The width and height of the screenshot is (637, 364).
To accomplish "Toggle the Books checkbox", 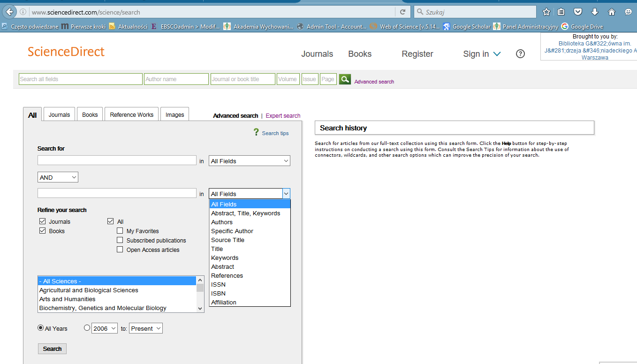I will [x=43, y=231].
